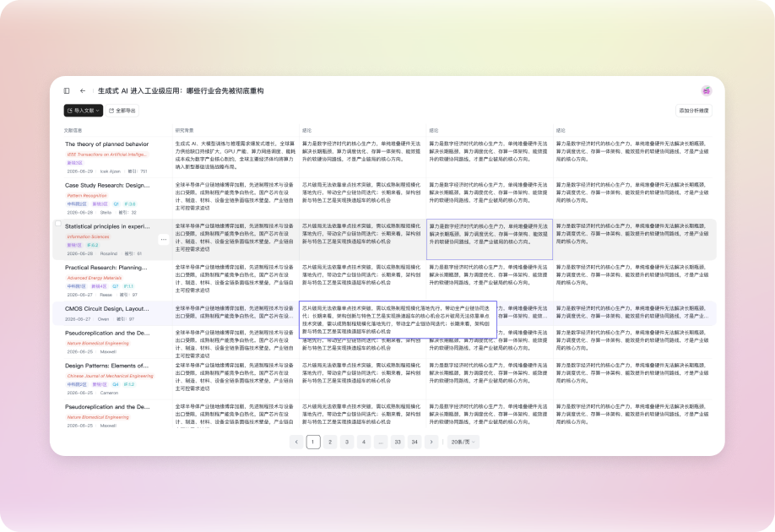Click author name Owen on CMOS row

pyautogui.click(x=103, y=319)
